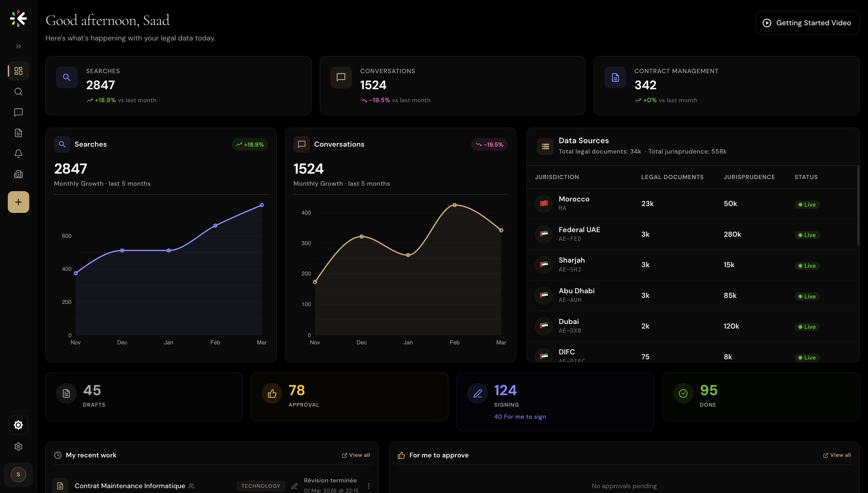Open Contrat Maintenance Informatique document

click(x=130, y=486)
